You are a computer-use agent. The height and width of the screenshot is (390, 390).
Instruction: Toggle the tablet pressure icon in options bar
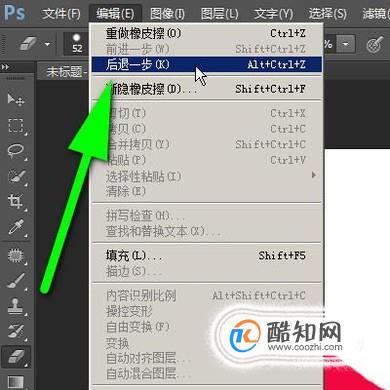point(374,44)
